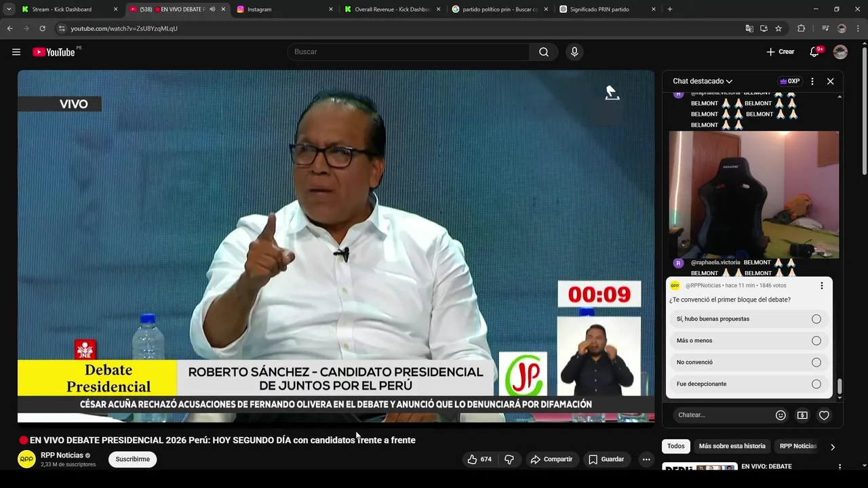This screenshot has height=488, width=868.
Task: Show more related chips with right arrow
Action: click(833, 447)
